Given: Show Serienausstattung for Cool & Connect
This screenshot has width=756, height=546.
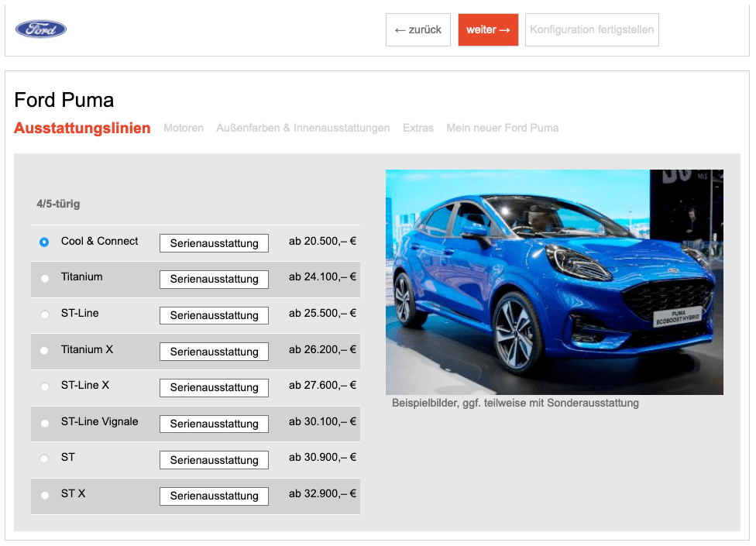Looking at the screenshot, I should pos(214,243).
